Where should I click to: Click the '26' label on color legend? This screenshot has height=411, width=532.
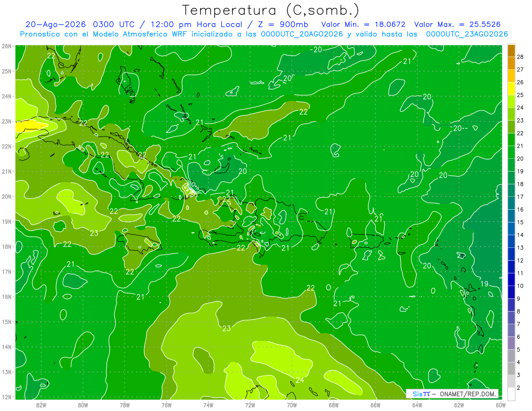(x=520, y=82)
